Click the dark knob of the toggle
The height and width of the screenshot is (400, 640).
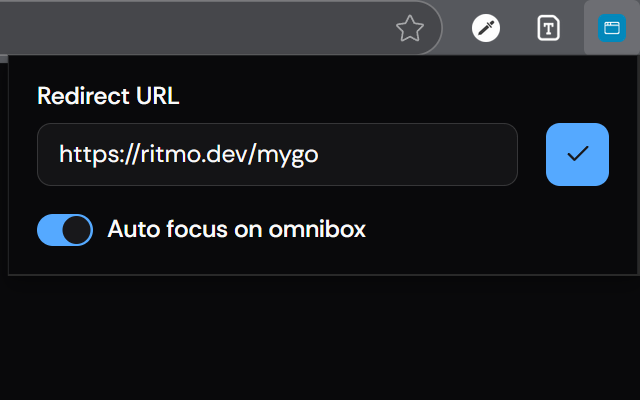pyautogui.click(x=77, y=230)
